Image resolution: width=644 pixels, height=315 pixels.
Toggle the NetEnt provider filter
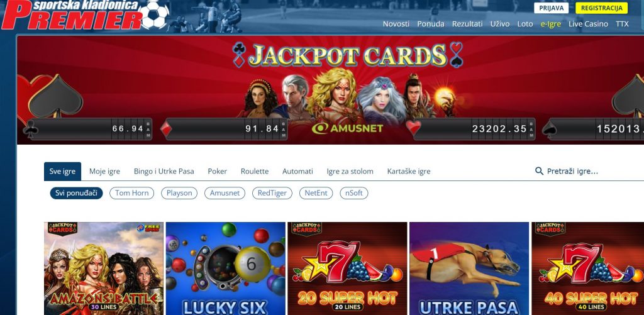tap(316, 193)
